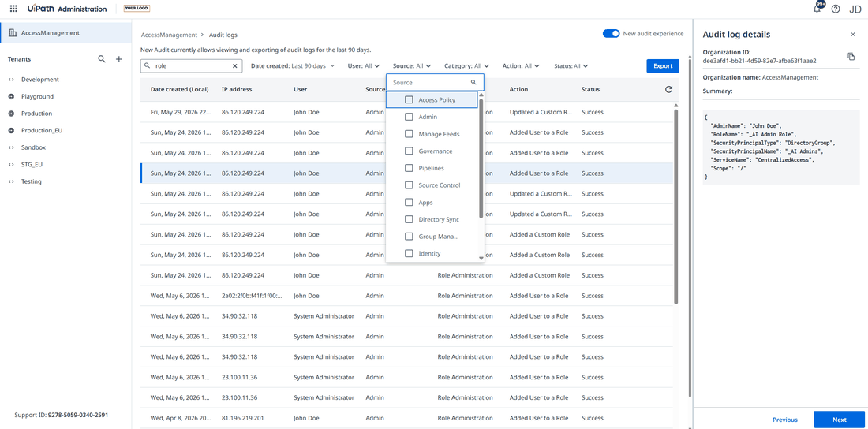Open the Testing tenant
This screenshot has height=429, width=868.
(31, 181)
